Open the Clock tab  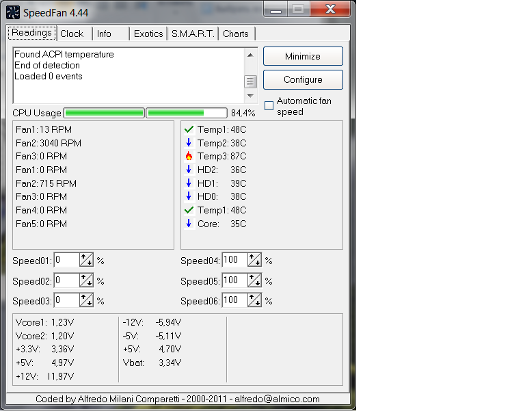pos(75,34)
